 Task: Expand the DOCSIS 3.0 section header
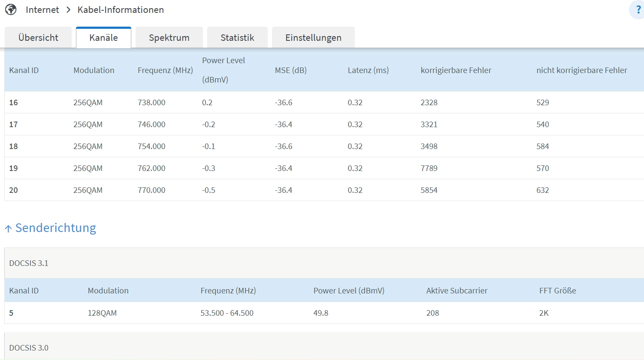[29, 348]
